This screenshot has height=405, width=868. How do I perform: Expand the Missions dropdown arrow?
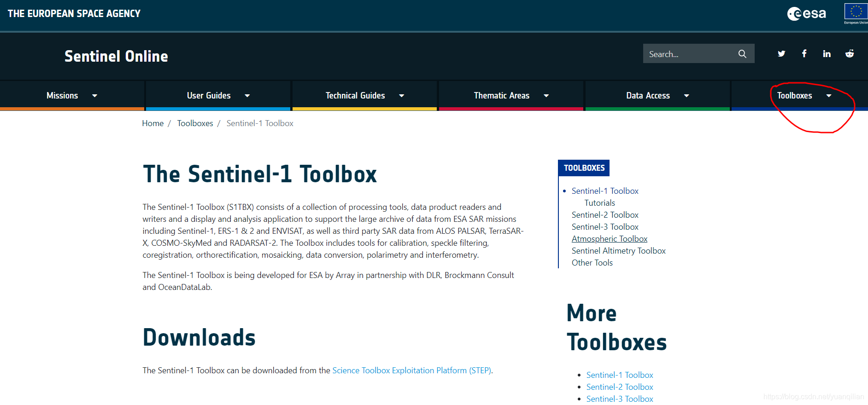coord(95,96)
